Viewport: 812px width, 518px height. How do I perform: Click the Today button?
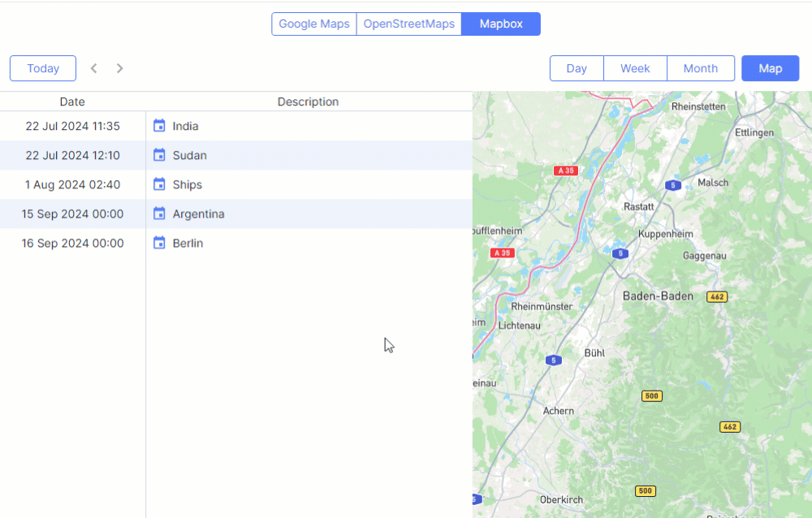[x=43, y=68]
